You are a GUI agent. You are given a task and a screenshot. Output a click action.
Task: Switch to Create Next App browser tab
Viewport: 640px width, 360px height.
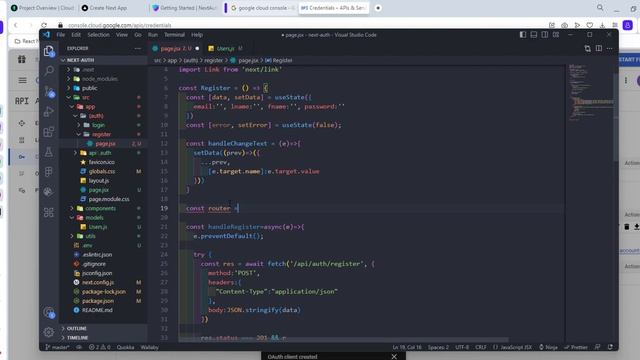tap(108, 8)
